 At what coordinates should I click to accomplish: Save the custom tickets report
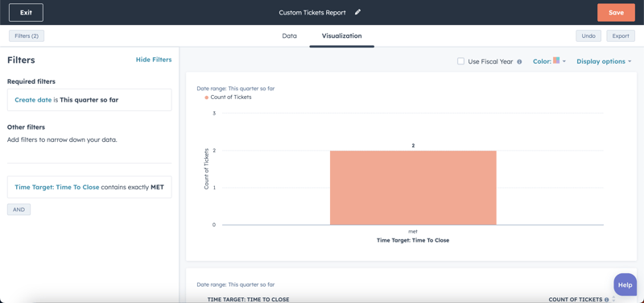pos(616,12)
